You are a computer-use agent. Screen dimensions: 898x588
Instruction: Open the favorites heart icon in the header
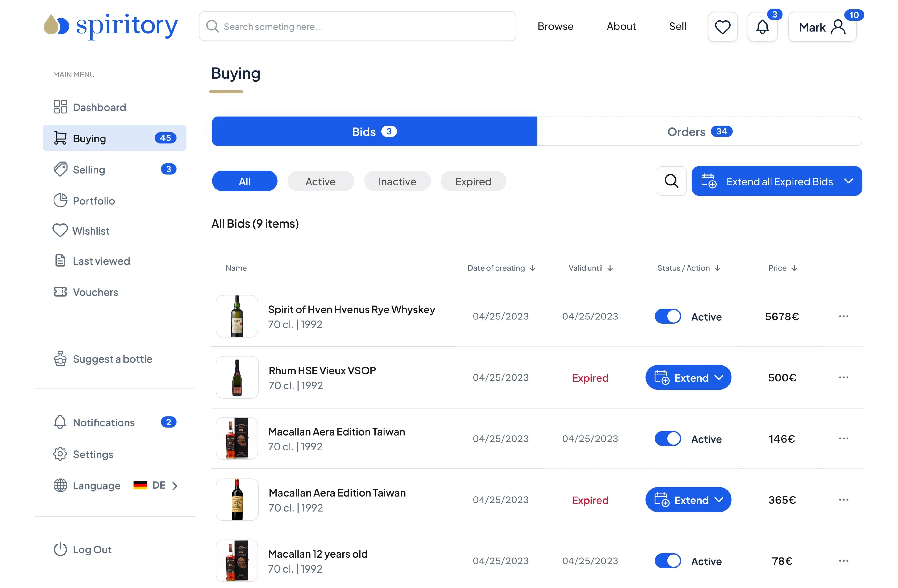click(723, 27)
